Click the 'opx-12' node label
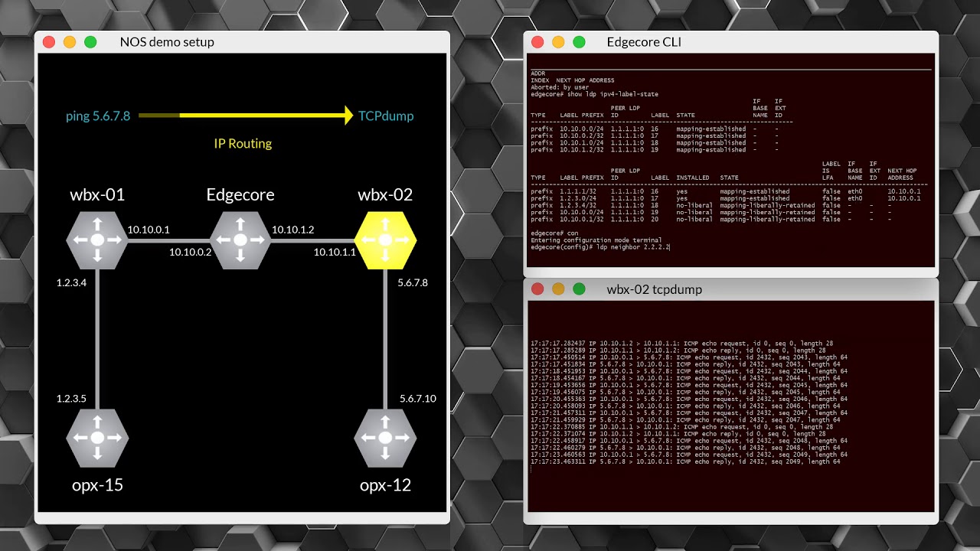The height and width of the screenshot is (551, 980). (x=385, y=485)
